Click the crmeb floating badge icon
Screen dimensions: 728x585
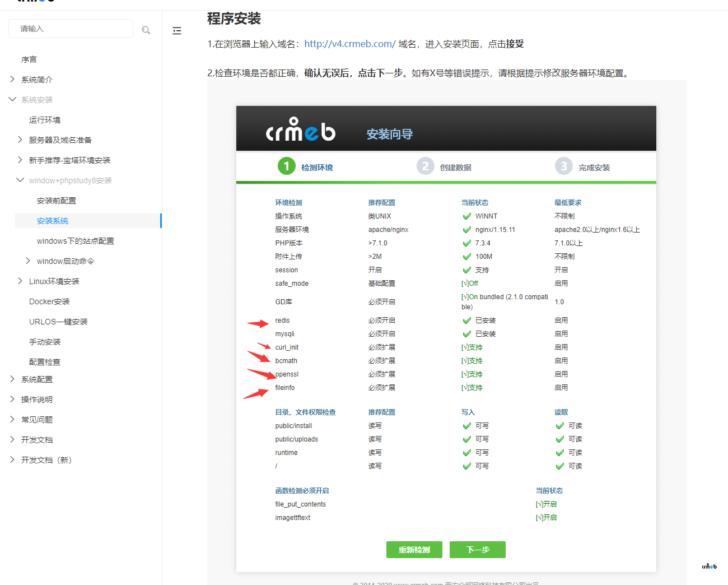pyautogui.click(x=709, y=566)
